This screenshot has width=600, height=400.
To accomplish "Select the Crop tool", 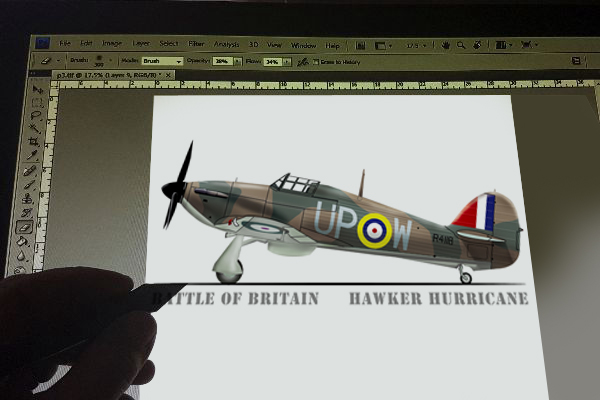I will click(x=35, y=142).
